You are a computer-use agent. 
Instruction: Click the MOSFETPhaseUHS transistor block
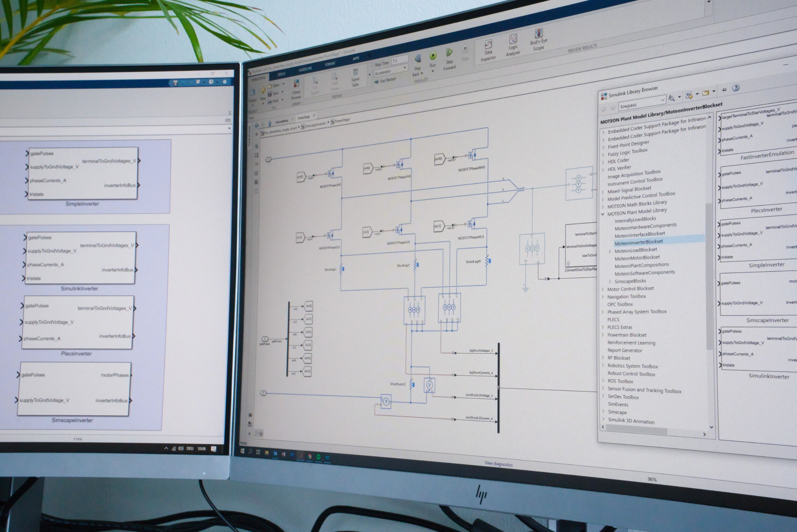pyautogui.click(x=331, y=174)
